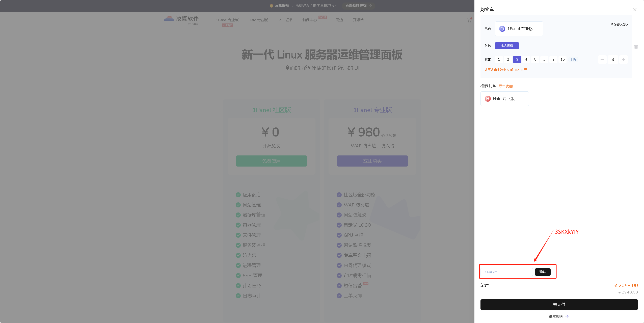Open 周边 nav item
Screen dimensions: 644x323
[339, 20]
